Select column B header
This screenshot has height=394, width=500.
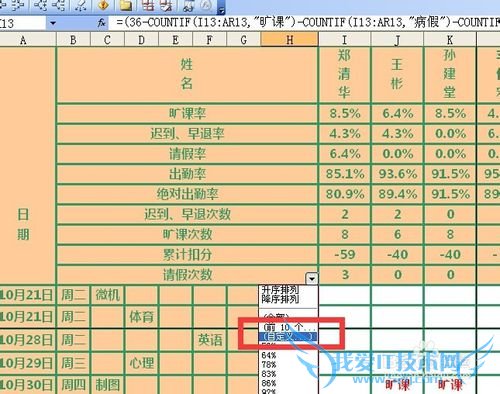[73, 40]
